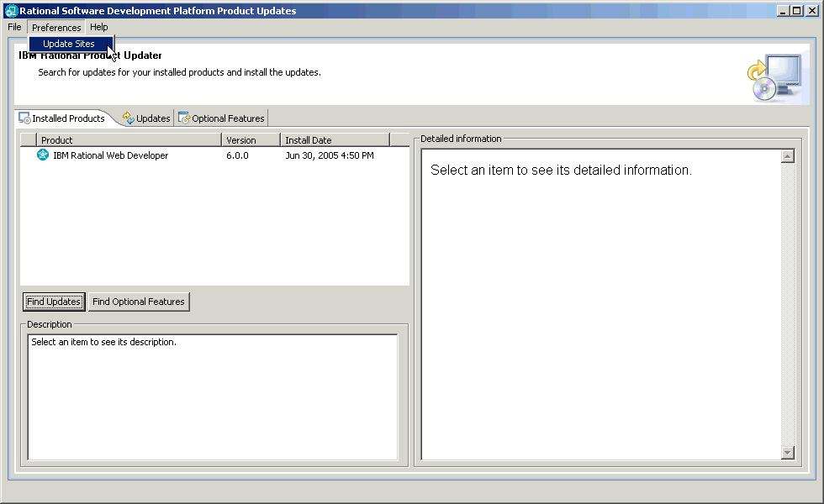Click the version value 6.0.0
Screen dimensions: 824x504
237,155
